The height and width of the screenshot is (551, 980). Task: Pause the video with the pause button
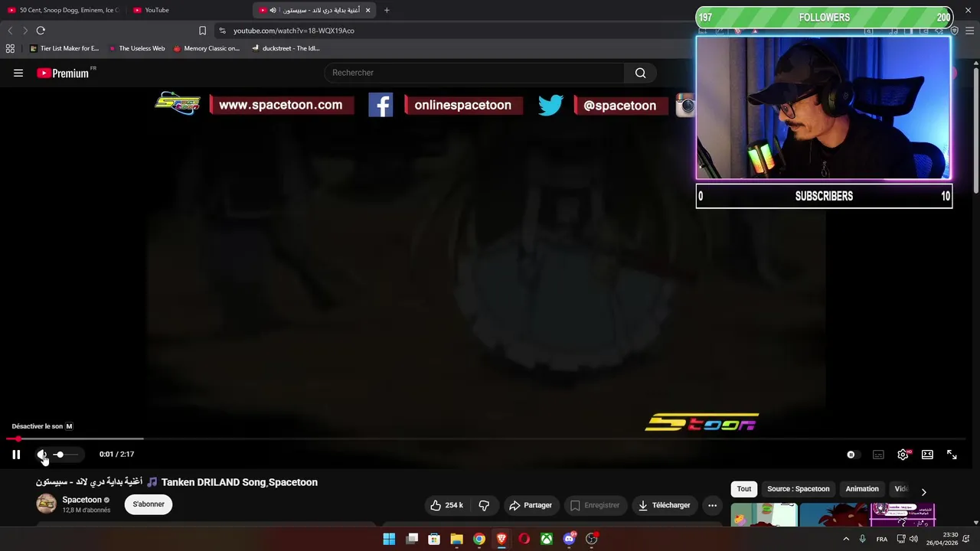(16, 455)
